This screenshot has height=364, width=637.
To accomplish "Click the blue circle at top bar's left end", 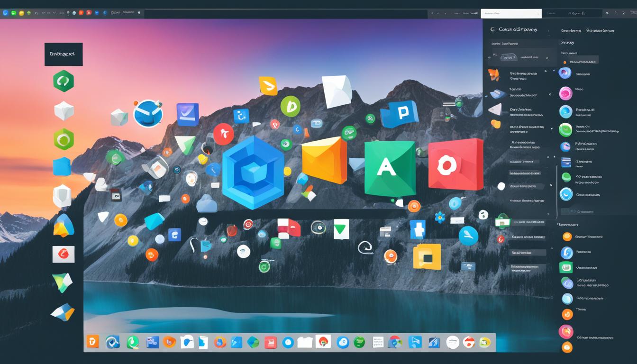I will pyautogui.click(x=6, y=13).
